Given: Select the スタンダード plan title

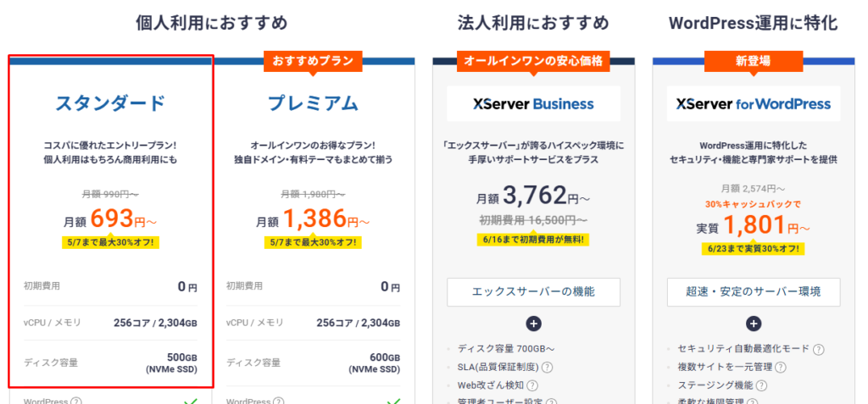Looking at the screenshot, I should pos(110,104).
